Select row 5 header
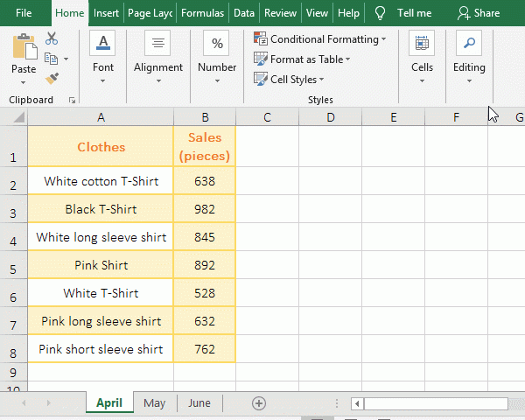 13,265
